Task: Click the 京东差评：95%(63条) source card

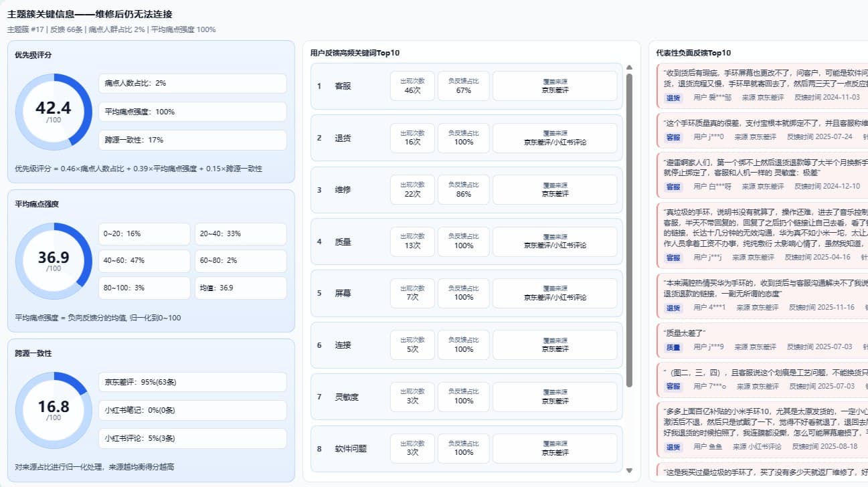Action: click(192, 382)
